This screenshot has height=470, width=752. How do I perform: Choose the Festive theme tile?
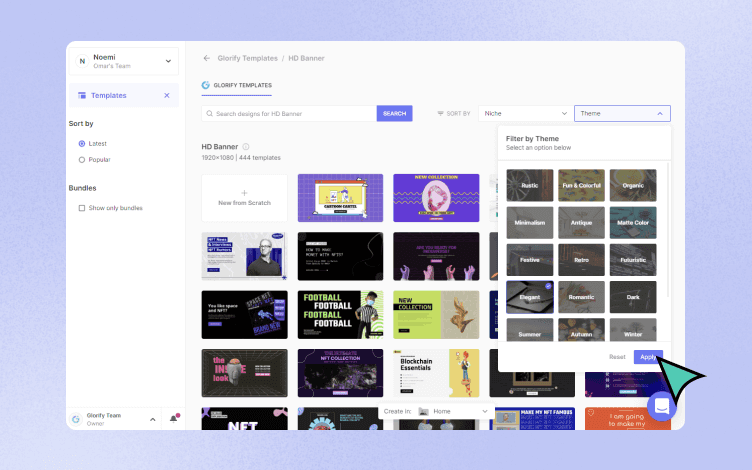coord(529,260)
